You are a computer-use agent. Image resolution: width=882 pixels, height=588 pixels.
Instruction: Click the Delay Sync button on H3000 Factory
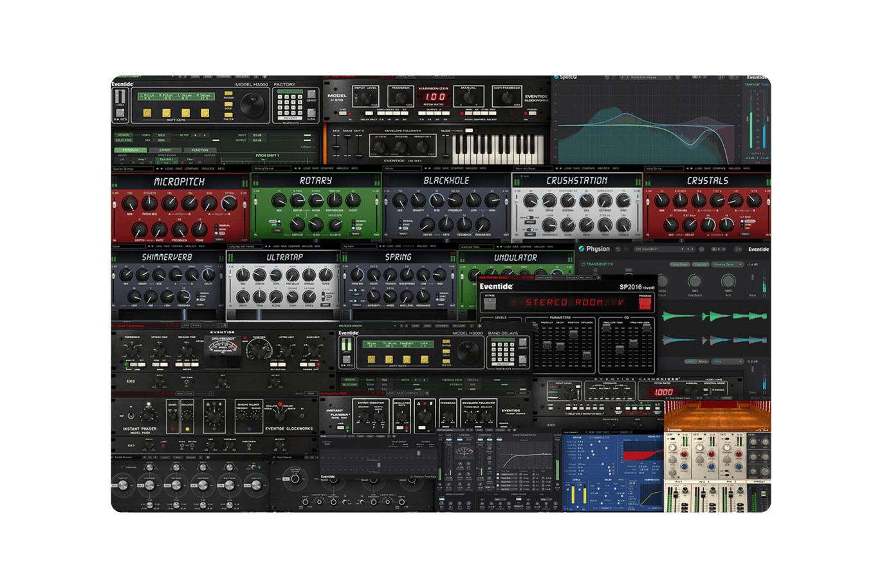click(124, 140)
